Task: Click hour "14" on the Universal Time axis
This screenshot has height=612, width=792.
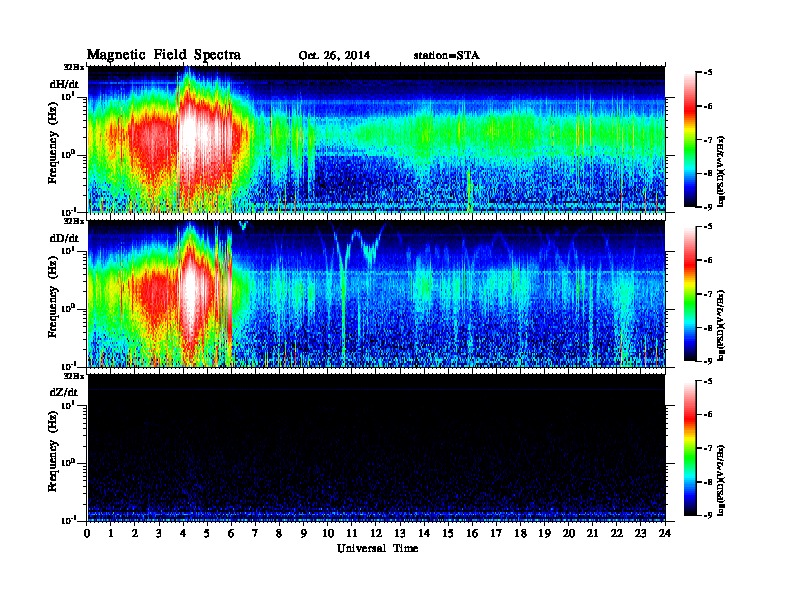Action: [x=424, y=533]
